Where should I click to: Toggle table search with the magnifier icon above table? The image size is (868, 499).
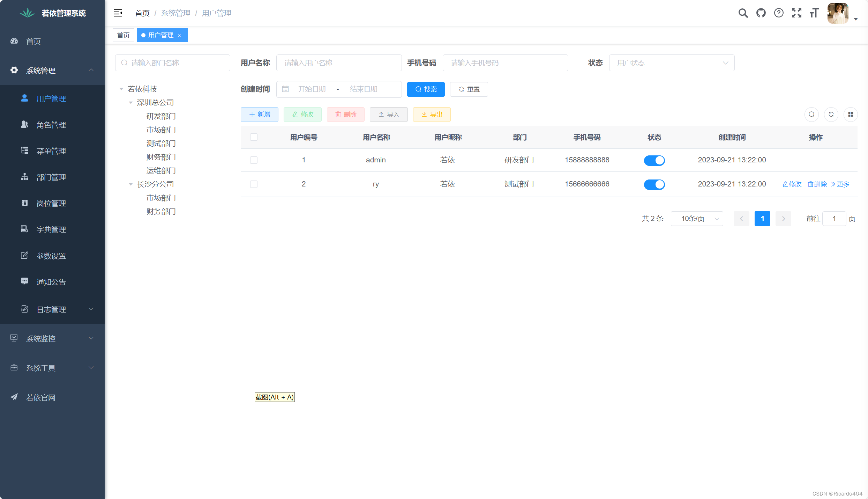click(x=811, y=114)
